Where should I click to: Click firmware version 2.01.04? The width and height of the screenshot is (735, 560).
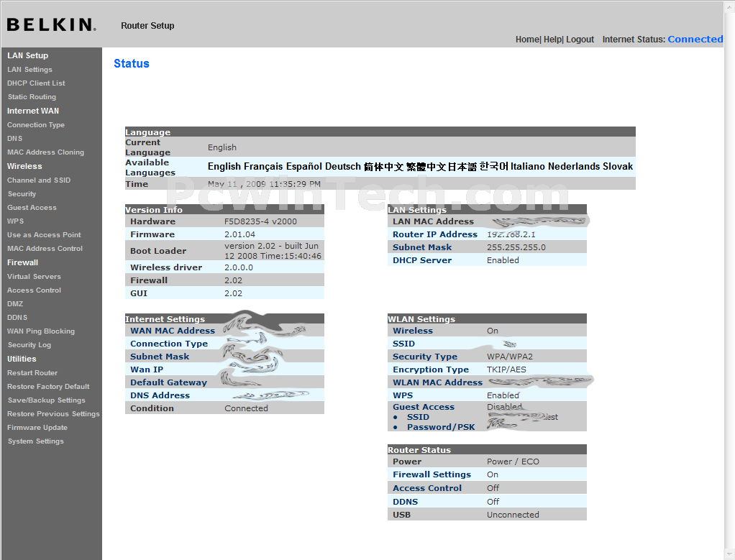(239, 234)
